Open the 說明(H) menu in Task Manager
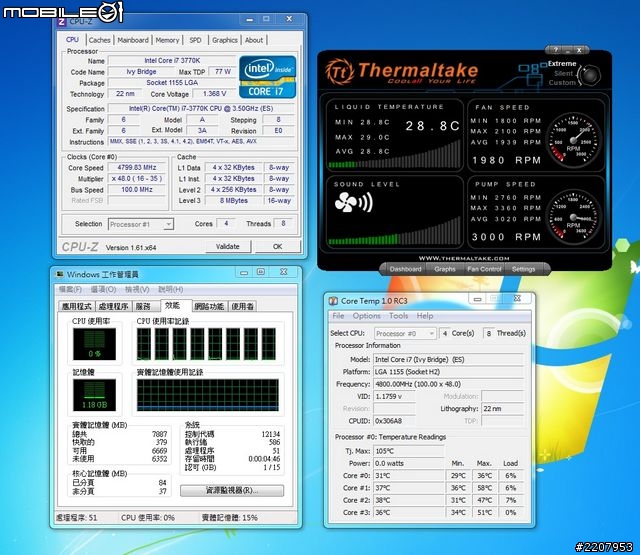This screenshot has height=555, width=640. (170, 289)
